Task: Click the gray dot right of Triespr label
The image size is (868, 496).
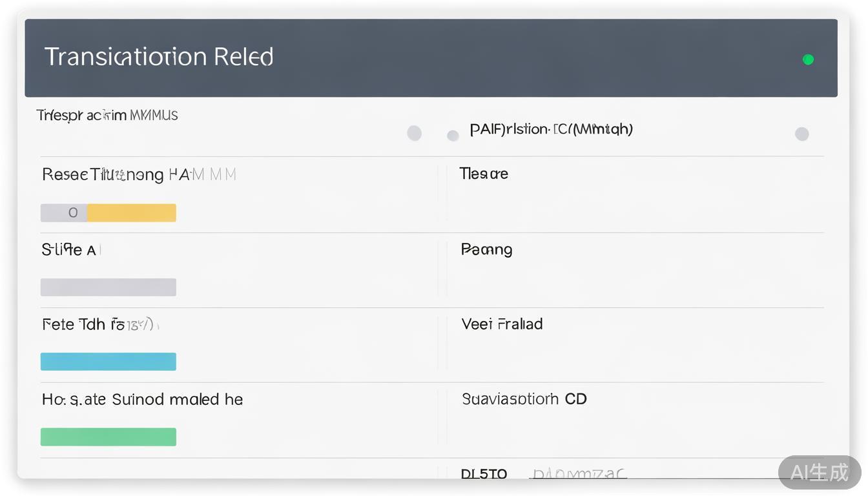Action: point(415,133)
